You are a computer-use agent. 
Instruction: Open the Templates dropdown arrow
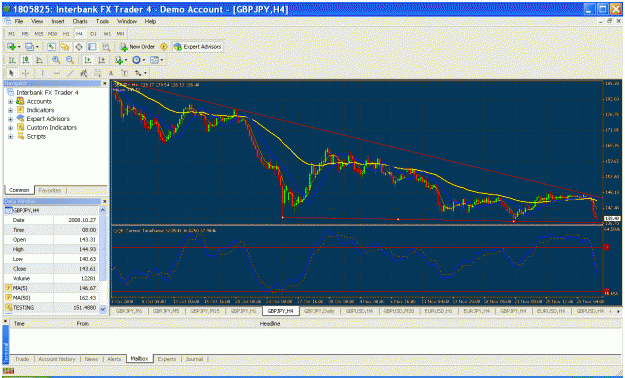(162, 60)
